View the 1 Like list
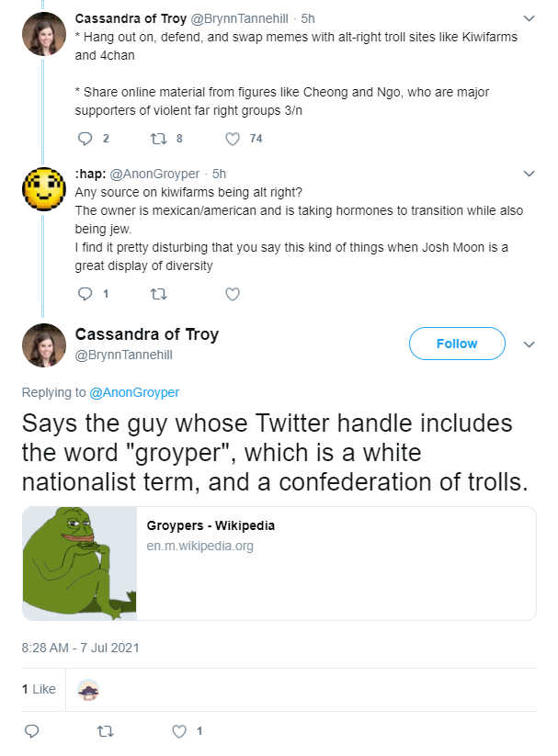Viewport: 558px width, 756px height. click(x=39, y=689)
